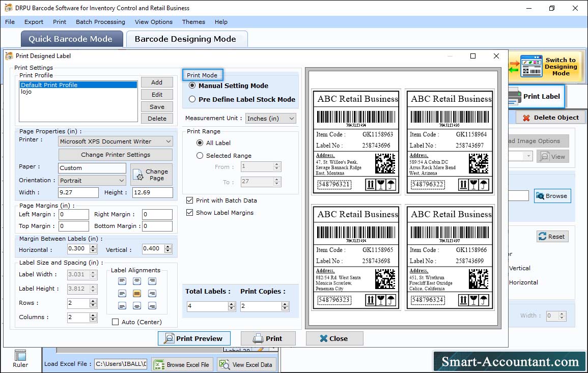
Task: Toggle Show Label Margins checkbox
Action: click(190, 213)
